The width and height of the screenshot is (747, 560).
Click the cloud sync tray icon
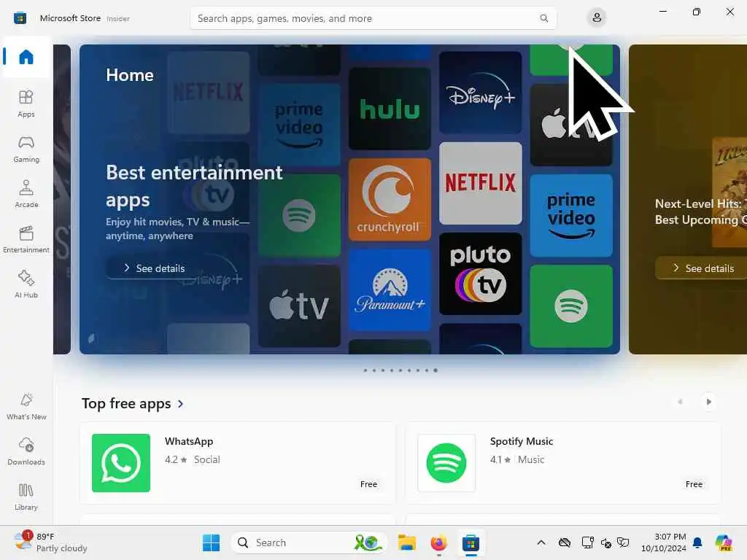click(x=565, y=542)
